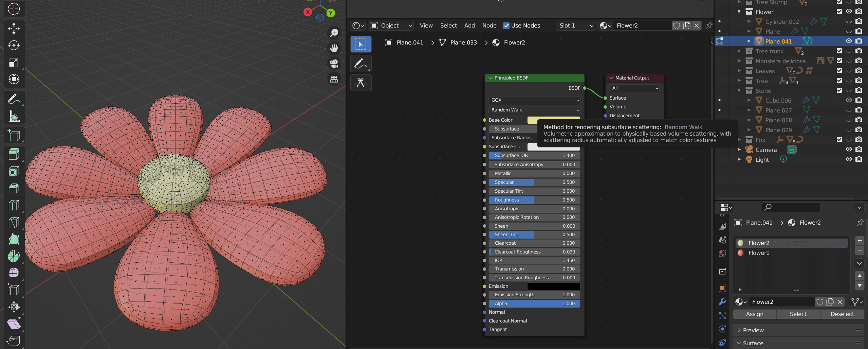Image resolution: width=868 pixels, height=349 pixels.
Task: Open the Random Walk subsurface dropdown
Action: 534,110
